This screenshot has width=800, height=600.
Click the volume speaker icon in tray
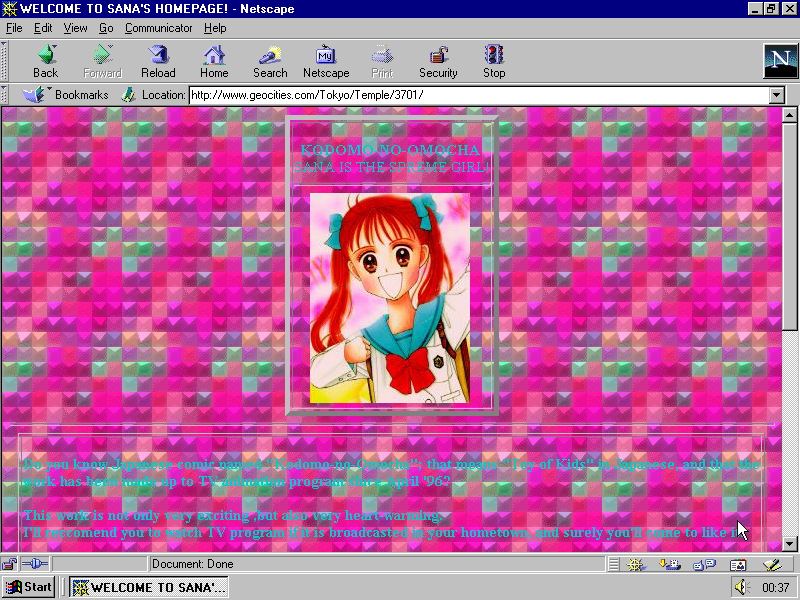tap(743, 587)
